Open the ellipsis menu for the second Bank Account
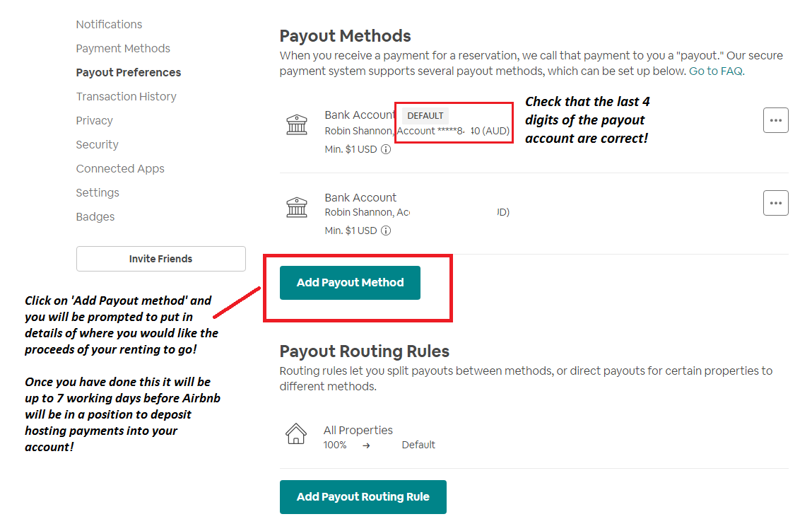Screen dimensions: 812x519 pos(775,203)
